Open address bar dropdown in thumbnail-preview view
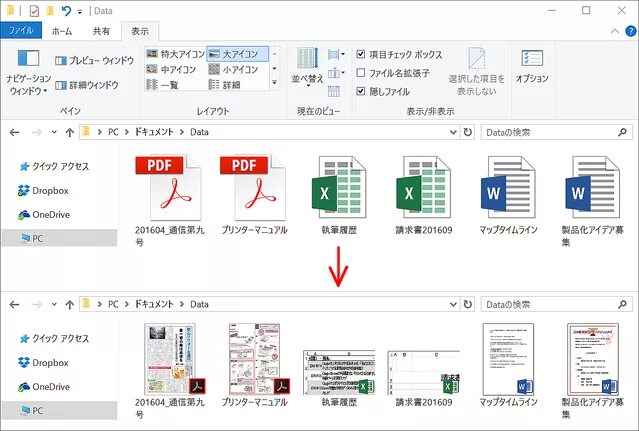 point(453,305)
